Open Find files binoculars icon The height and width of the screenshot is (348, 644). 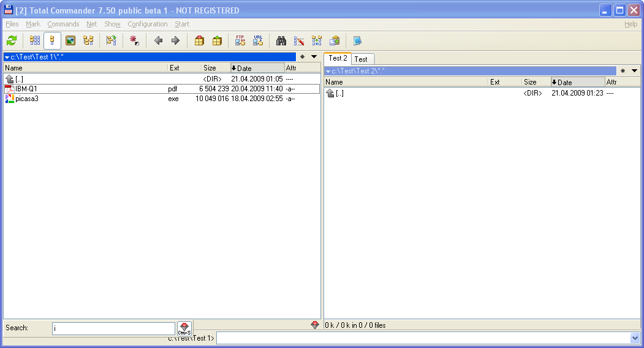(281, 40)
